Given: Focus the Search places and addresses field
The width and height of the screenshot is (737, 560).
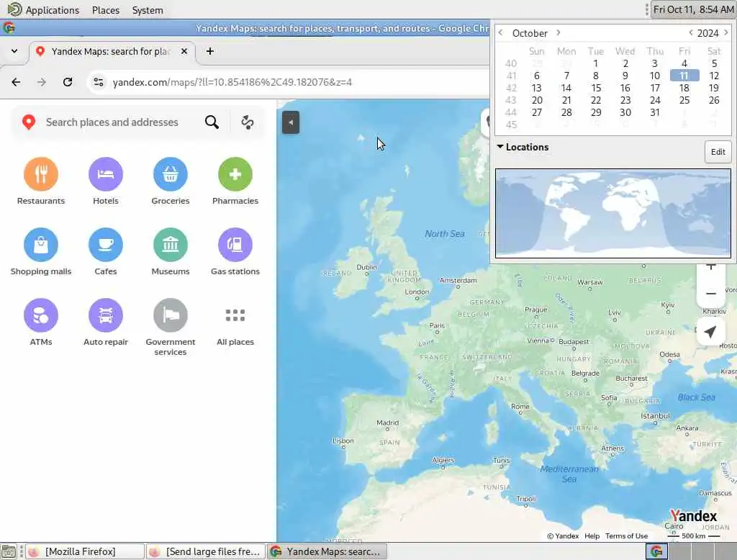Looking at the screenshot, I should [x=112, y=122].
